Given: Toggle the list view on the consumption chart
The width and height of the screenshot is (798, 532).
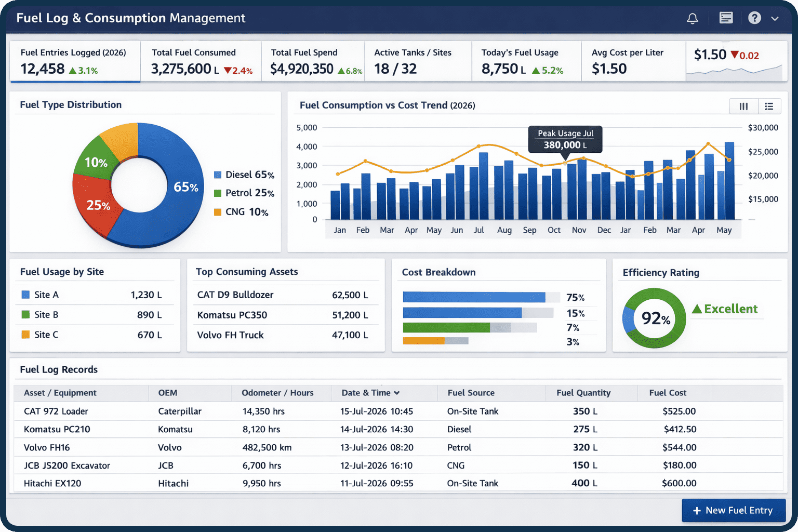Looking at the screenshot, I should pos(769,106).
